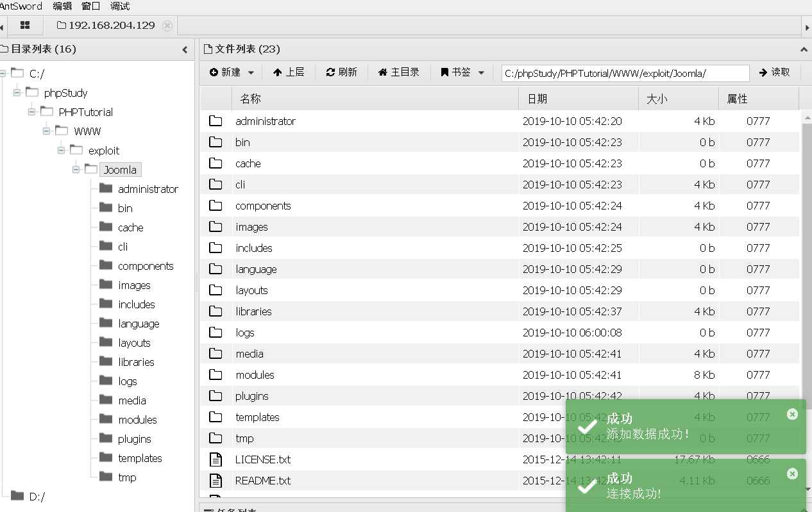
Task: Click the administrator folder icon in the file list
Action: point(216,120)
